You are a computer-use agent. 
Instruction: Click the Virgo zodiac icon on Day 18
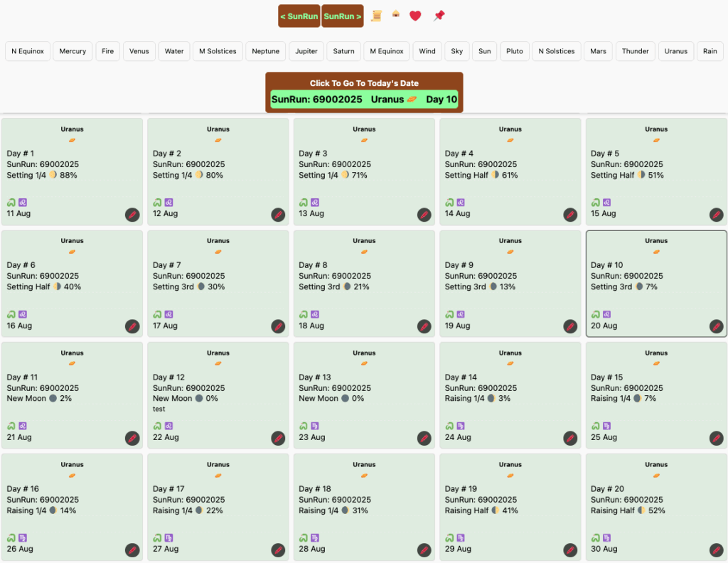[x=314, y=538]
